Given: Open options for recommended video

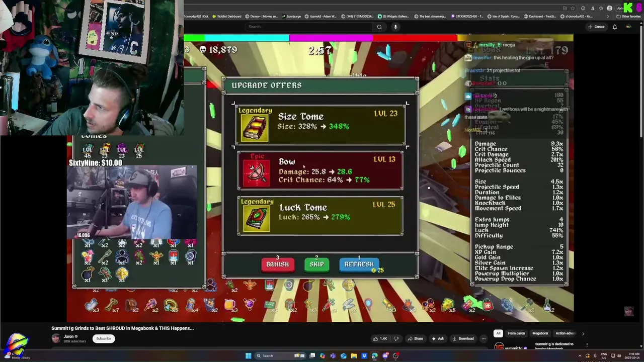Looking at the screenshot, I should pyautogui.click(x=587, y=345).
